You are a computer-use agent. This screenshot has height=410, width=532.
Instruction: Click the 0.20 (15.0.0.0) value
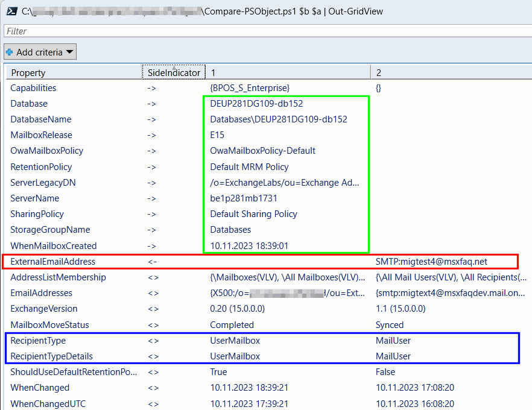pos(238,309)
